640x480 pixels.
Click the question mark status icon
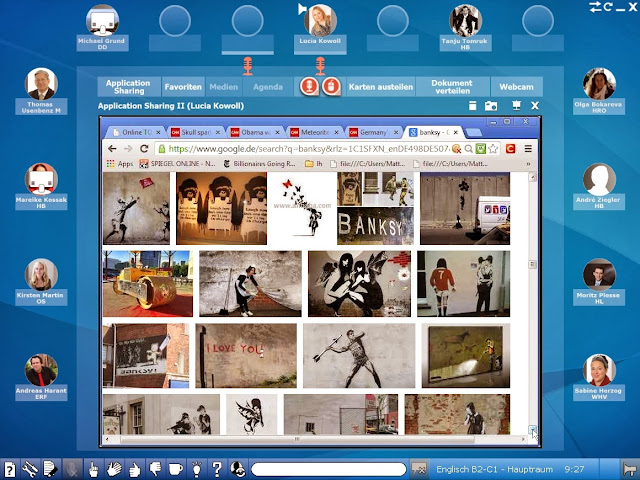point(217,469)
